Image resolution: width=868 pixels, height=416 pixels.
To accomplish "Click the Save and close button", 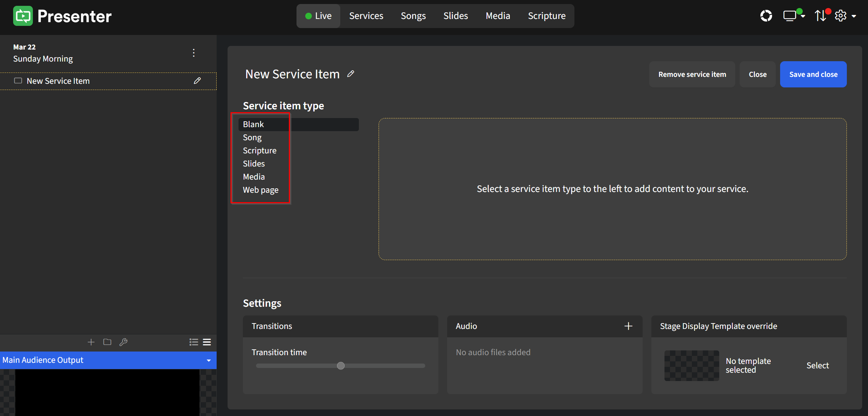I will [813, 74].
